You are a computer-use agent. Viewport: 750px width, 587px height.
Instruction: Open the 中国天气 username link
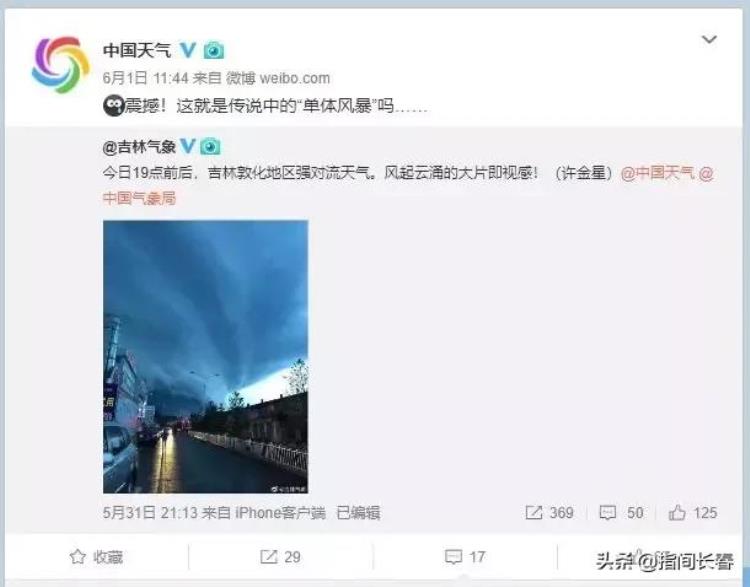137,50
